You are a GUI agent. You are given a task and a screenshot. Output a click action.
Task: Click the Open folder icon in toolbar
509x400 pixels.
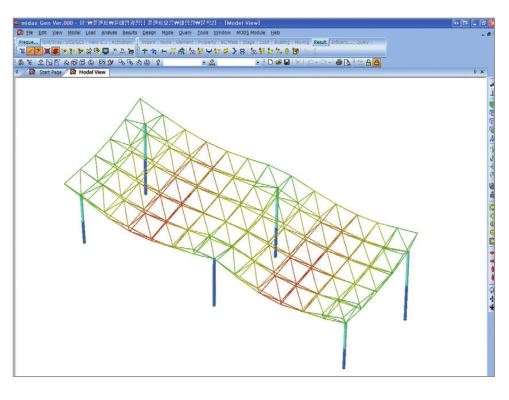[x=278, y=62]
